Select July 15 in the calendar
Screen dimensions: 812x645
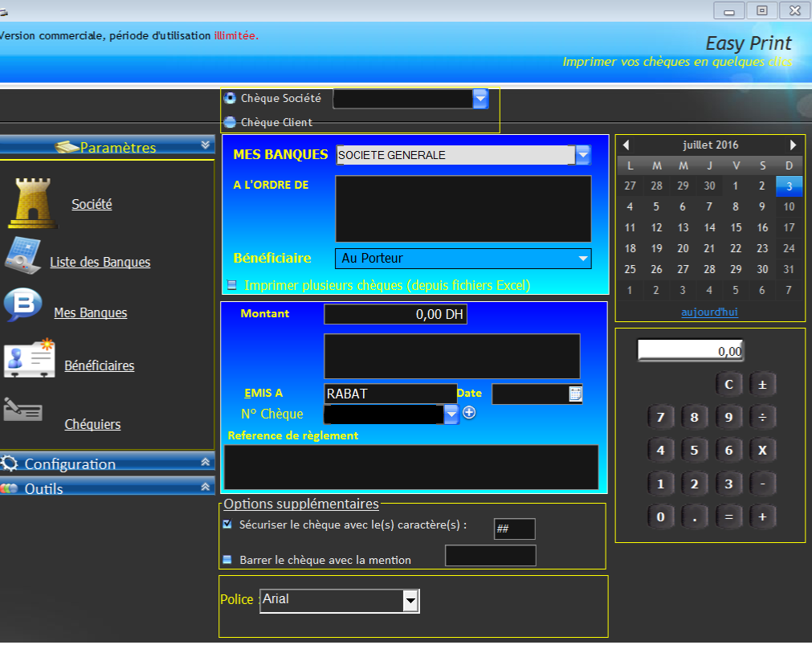(x=736, y=227)
